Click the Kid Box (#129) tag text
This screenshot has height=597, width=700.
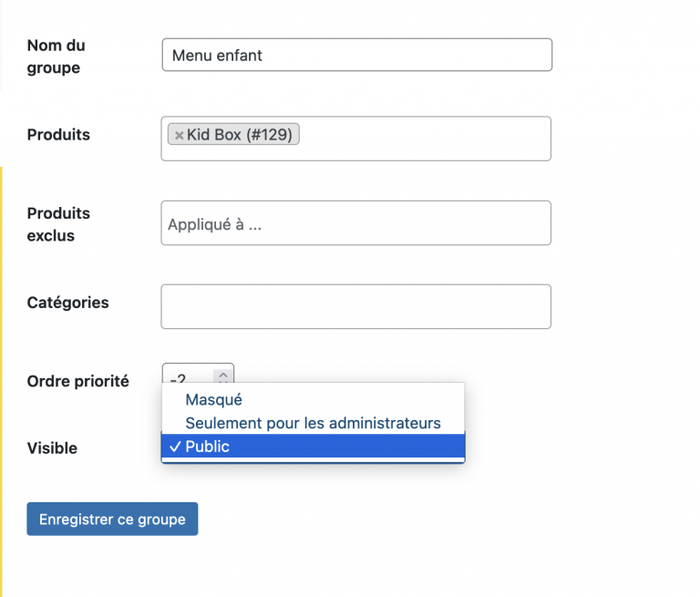240,135
